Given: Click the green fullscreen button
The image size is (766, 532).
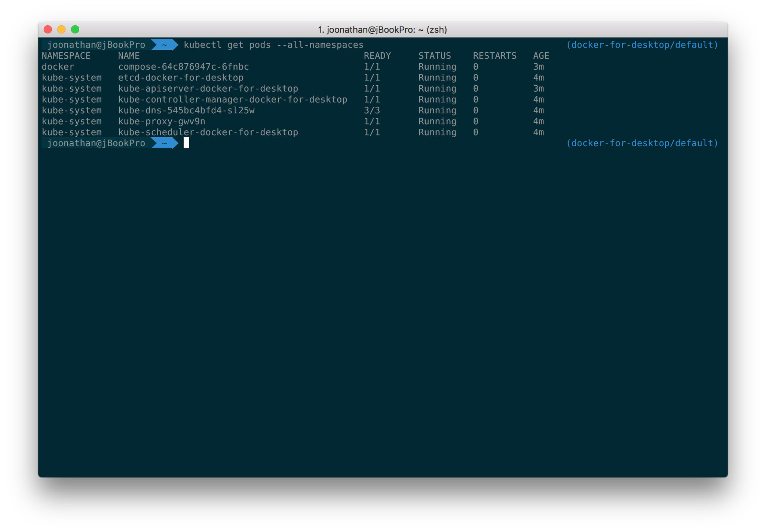Looking at the screenshot, I should pyautogui.click(x=75, y=29).
